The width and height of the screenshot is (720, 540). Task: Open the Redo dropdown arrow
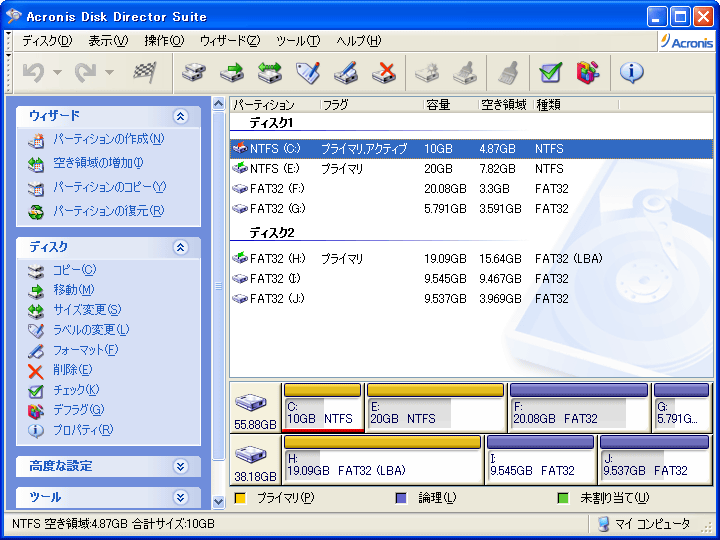click(109, 72)
